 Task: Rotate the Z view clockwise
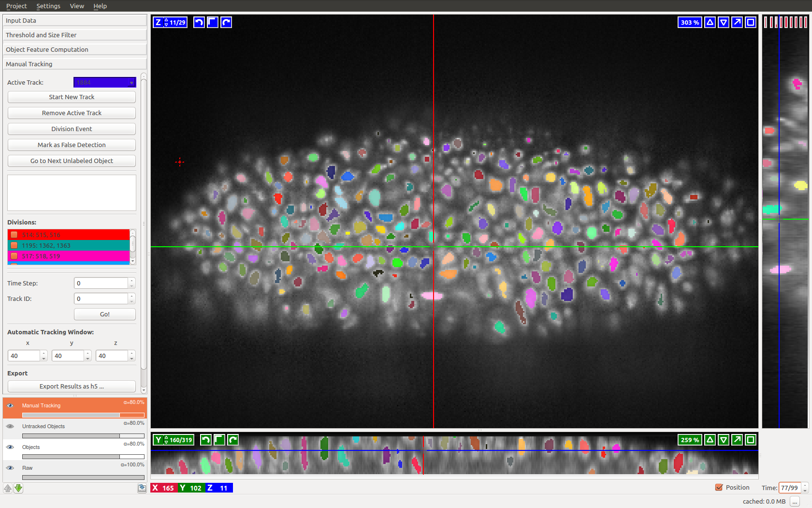[x=226, y=22]
